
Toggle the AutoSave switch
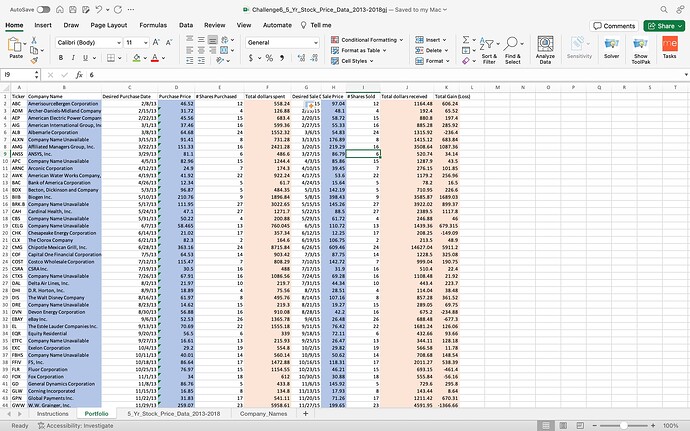[x=43, y=9]
